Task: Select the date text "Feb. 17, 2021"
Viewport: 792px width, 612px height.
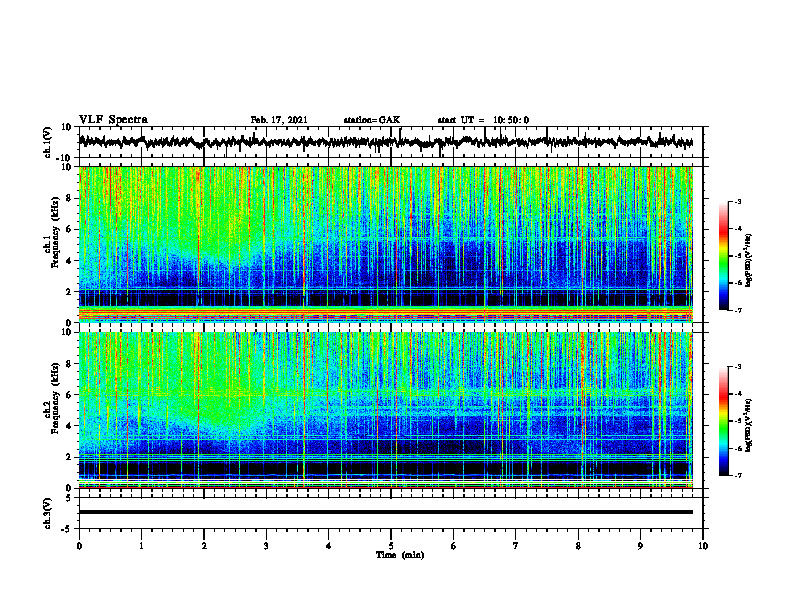Action: [279, 120]
